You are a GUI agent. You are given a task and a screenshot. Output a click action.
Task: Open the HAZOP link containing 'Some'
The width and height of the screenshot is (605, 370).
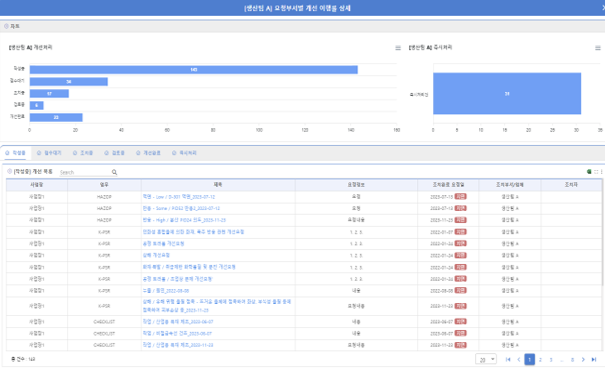181,208
